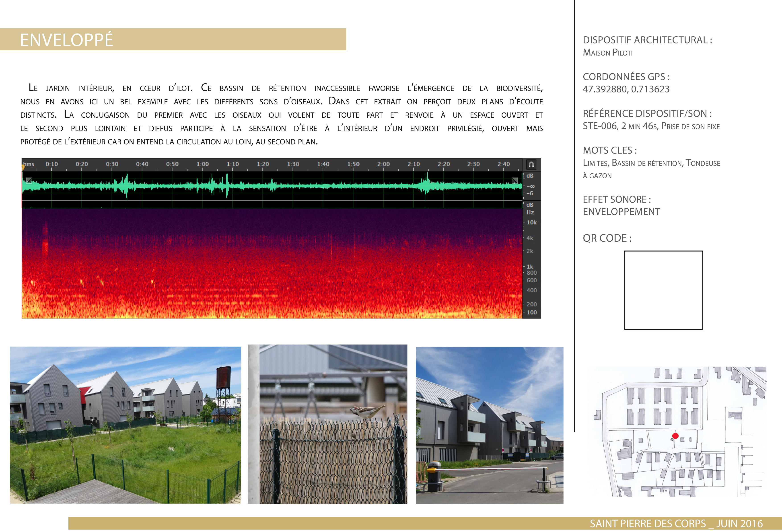This screenshot has height=532, width=782.
Task: Click the '10k' frequency scale label
Action: [x=532, y=222]
